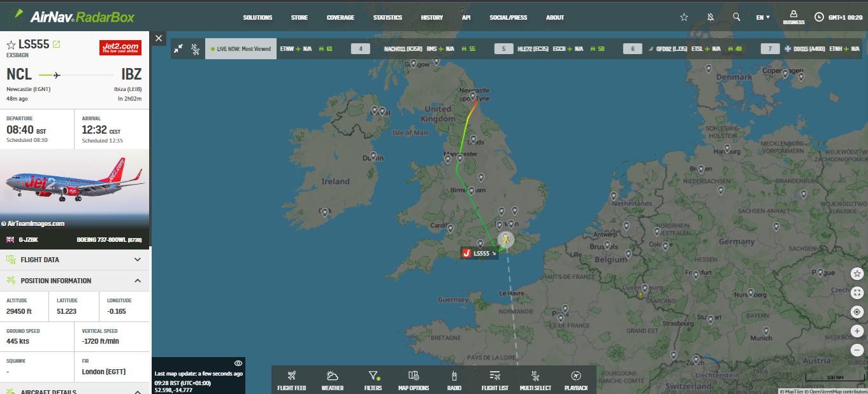Click the map favorites star button
Screen dimensions: 868x394
(857, 274)
